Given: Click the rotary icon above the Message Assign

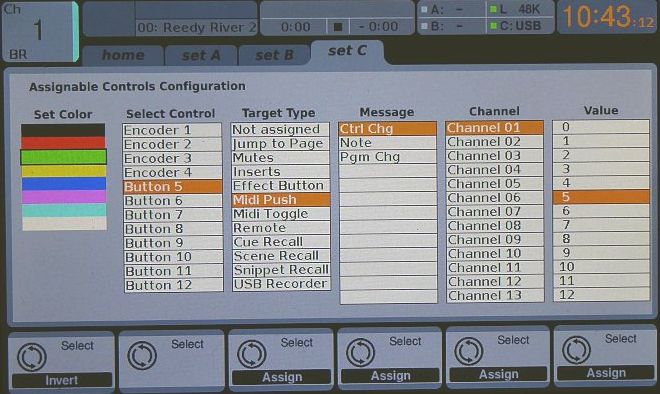Looking at the screenshot, I should point(360,352).
